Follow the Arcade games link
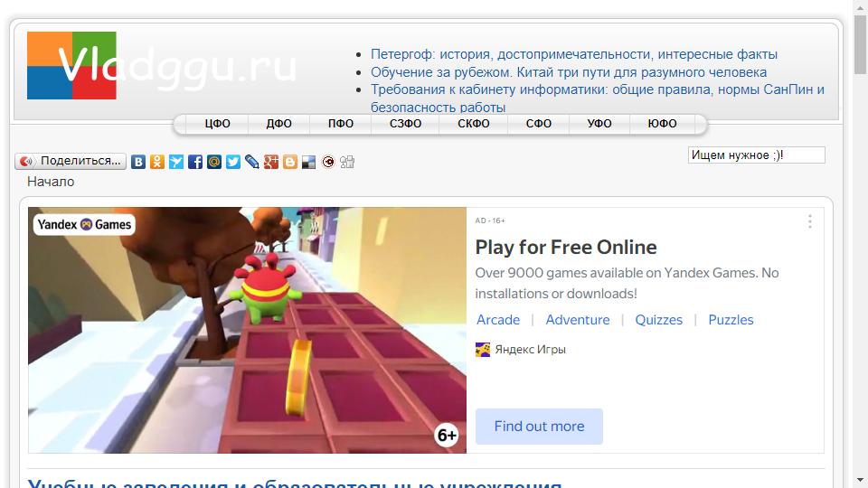 (x=498, y=320)
